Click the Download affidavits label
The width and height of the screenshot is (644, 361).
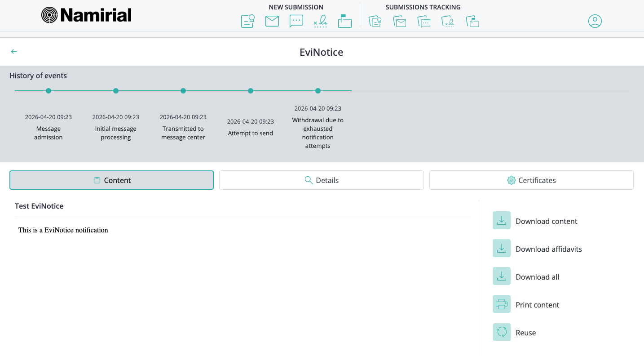coord(549,249)
